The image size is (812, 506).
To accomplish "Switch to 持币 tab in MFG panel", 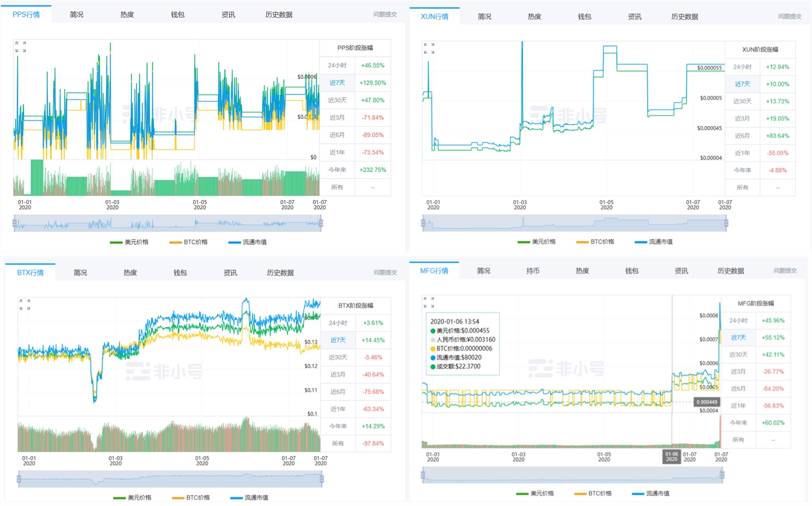I will click(x=533, y=271).
